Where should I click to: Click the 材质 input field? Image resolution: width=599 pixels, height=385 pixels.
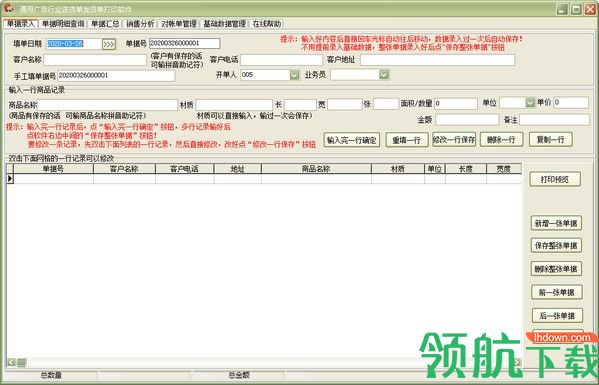click(234, 105)
